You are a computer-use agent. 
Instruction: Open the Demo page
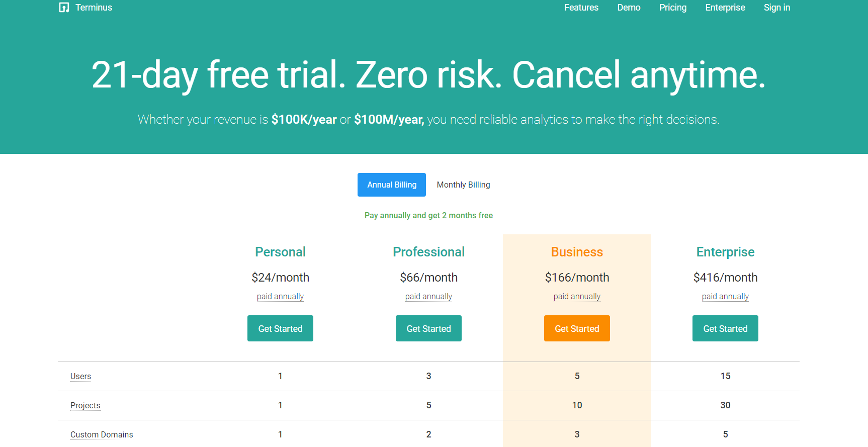click(x=628, y=8)
